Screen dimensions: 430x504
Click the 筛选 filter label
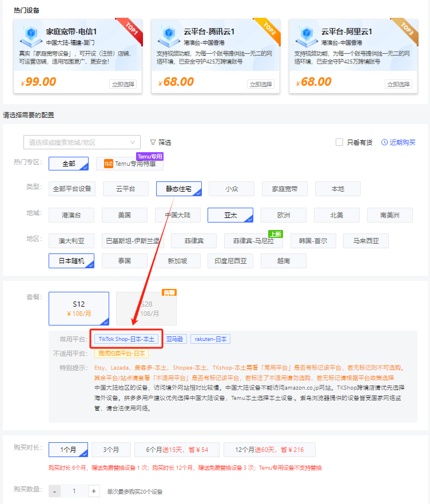click(x=164, y=142)
